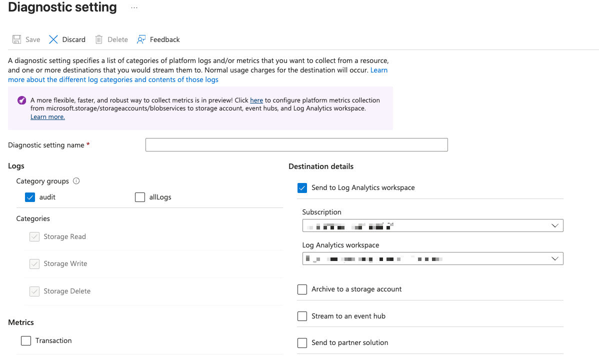Click the 'Destination details' heading
The width and height of the screenshot is (599, 364).
pos(321,166)
